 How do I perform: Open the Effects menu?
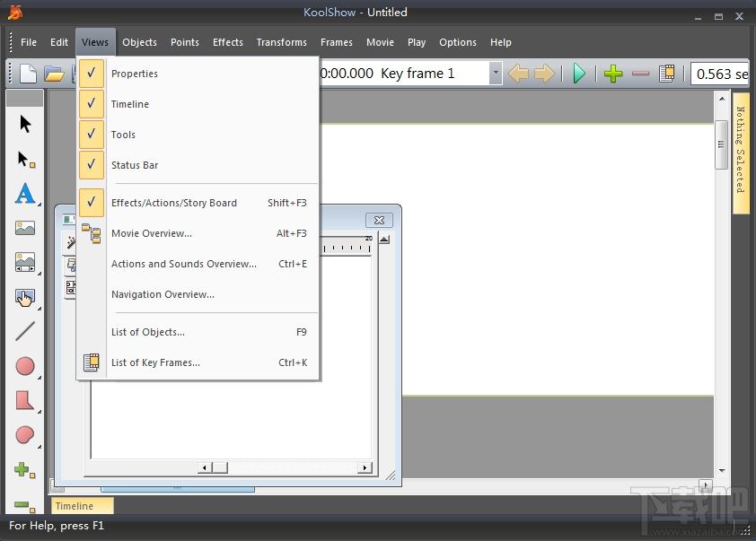tap(227, 42)
